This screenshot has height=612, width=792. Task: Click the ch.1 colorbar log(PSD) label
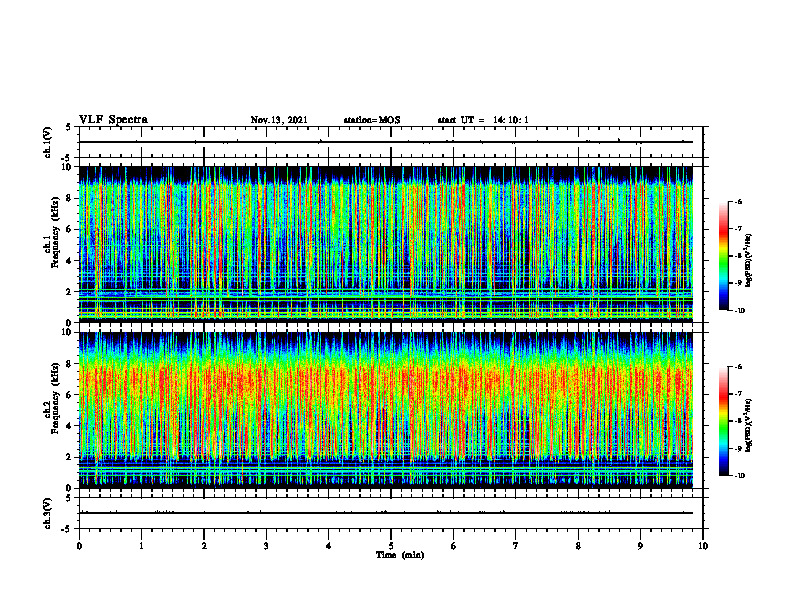[749, 261]
